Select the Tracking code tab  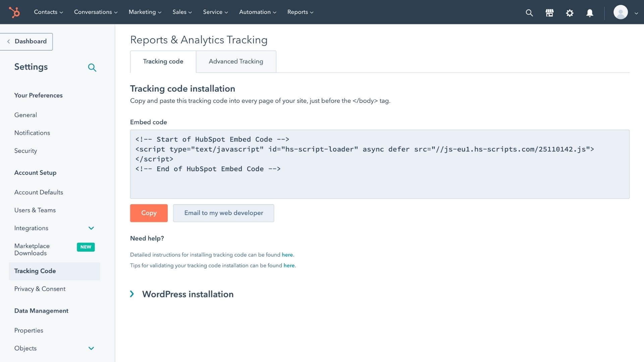[x=163, y=61]
